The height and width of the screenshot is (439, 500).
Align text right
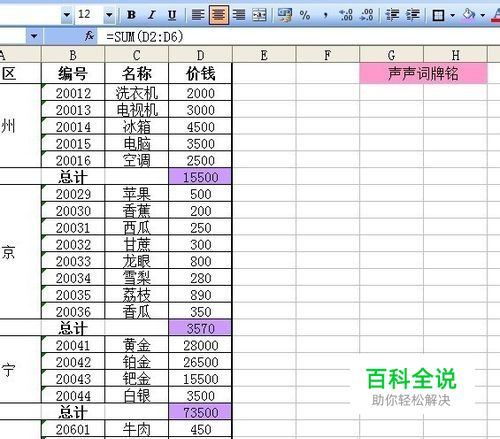(239, 15)
